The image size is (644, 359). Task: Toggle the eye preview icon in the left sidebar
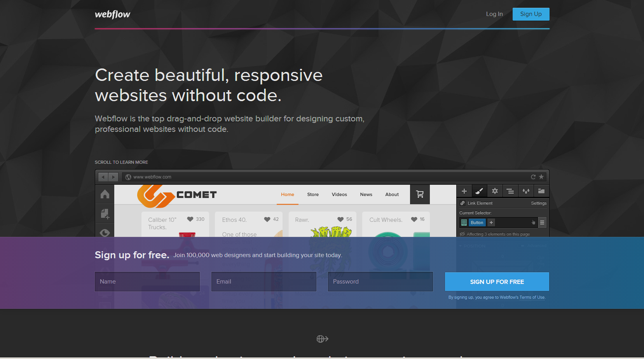click(105, 233)
